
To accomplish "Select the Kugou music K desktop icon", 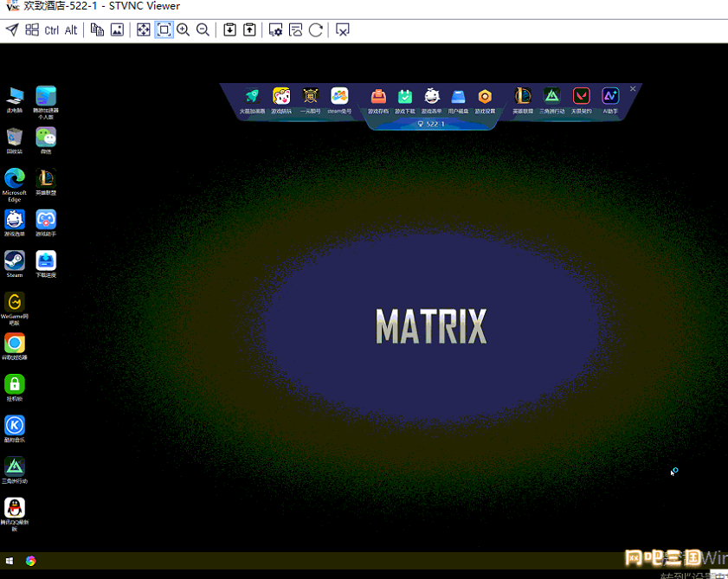I will point(15,428).
